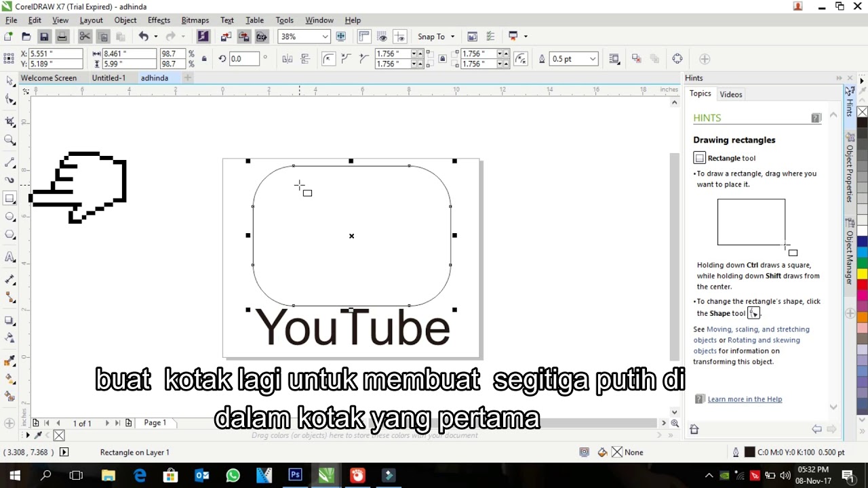Screen dimensions: 868x488
Task: Expand the Hints docker arrows
Action: click(x=839, y=78)
